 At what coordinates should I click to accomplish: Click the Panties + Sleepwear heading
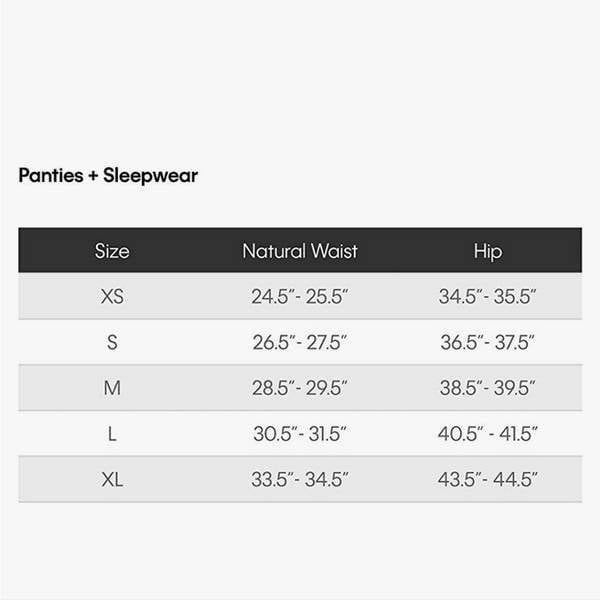point(108,176)
